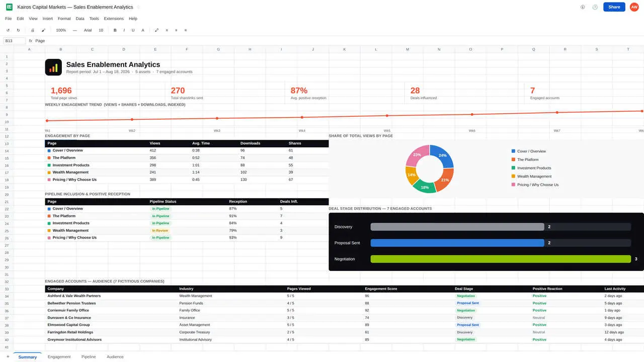Viewport: 644px width, 362px height.
Task: Toggle bold formatting
Action: click(x=115, y=30)
